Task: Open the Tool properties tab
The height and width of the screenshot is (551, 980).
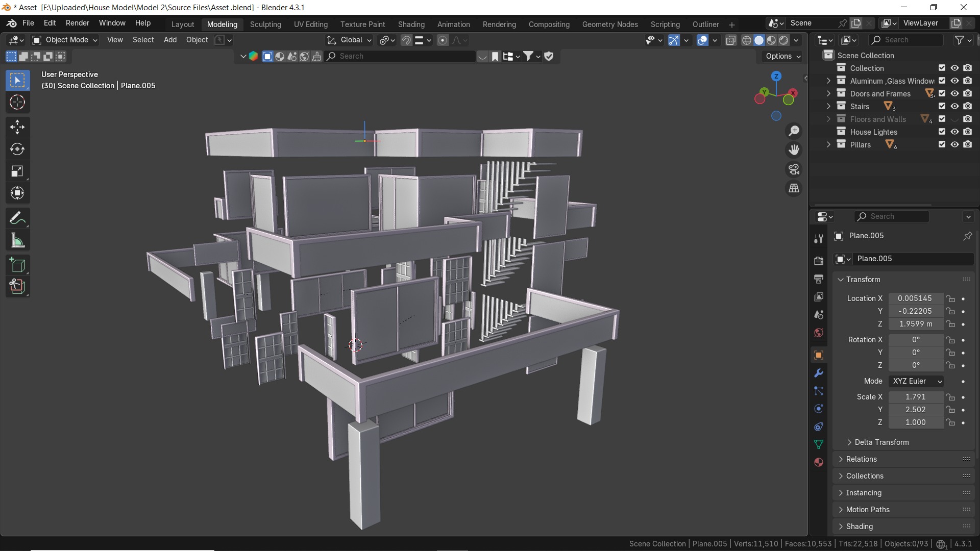Action: tap(819, 238)
